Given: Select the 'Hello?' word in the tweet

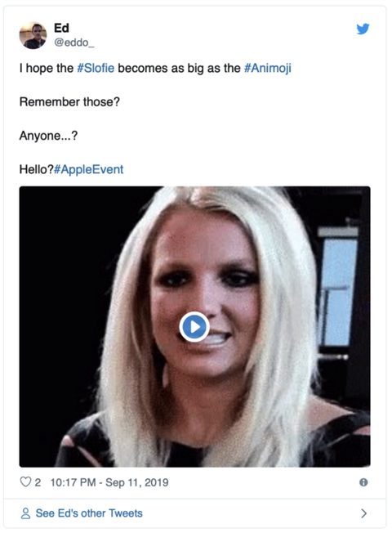Looking at the screenshot, I should click(x=37, y=169).
